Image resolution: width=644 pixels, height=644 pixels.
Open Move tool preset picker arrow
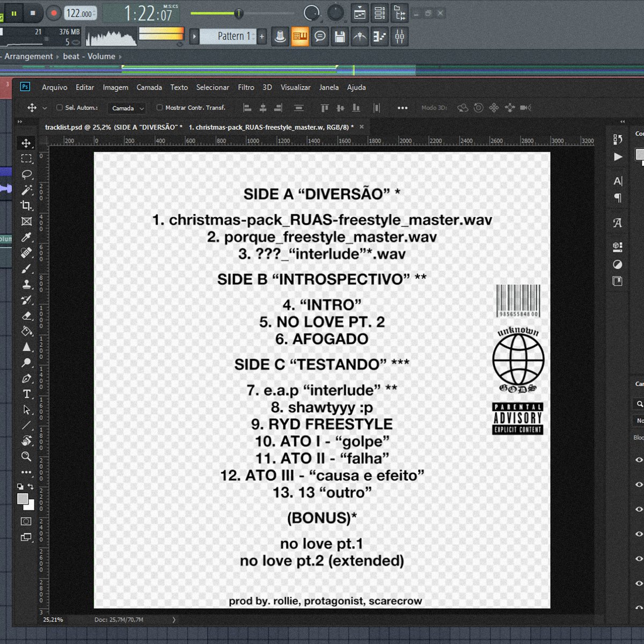tap(45, 108)
